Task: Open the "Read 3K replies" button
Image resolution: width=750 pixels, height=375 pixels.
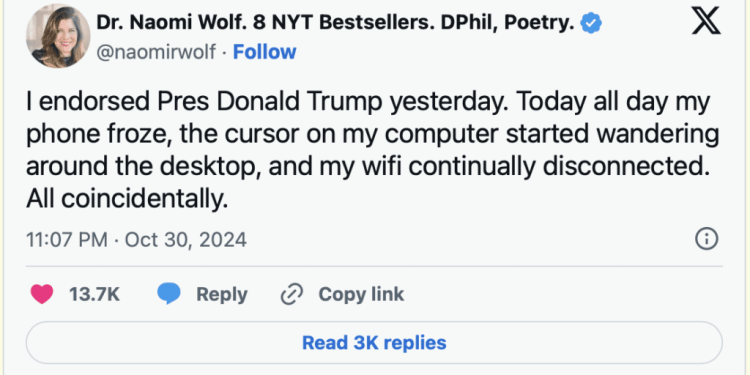Action: pos(374,342)
